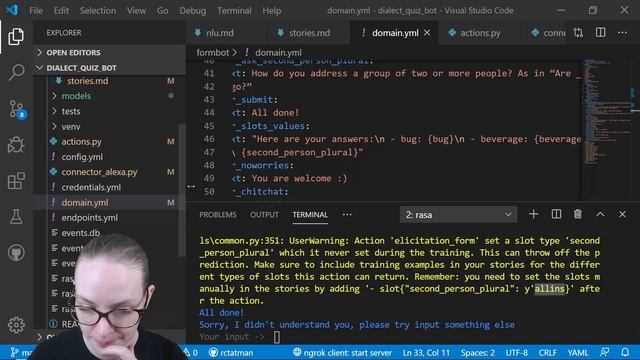Open config.yml in the explorer

coord(82,157)
